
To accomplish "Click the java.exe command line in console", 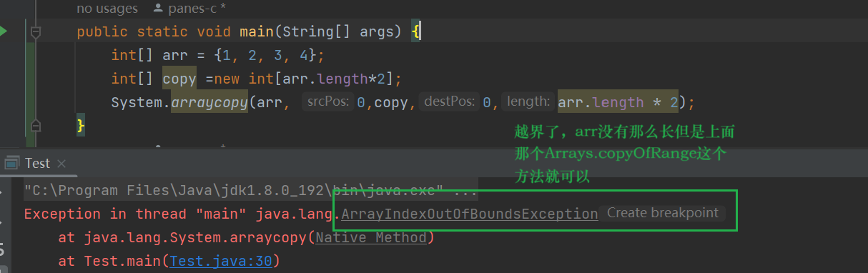I will pos(251,191).
